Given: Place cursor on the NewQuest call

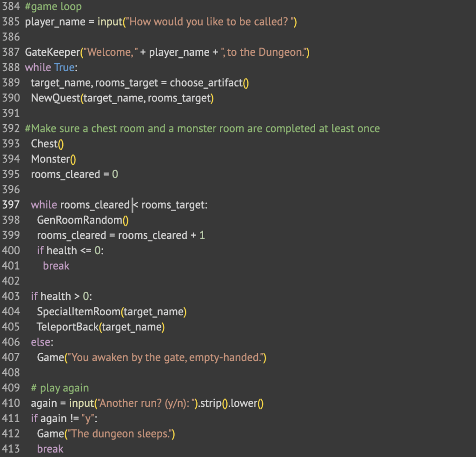Looking at the screenshot, I should pos(55,98).
